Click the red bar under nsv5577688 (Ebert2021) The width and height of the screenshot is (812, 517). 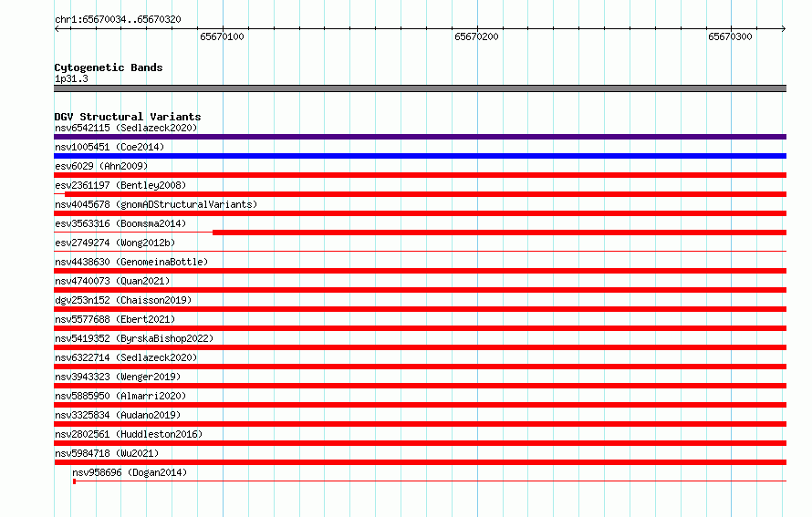tap(420, 328)
